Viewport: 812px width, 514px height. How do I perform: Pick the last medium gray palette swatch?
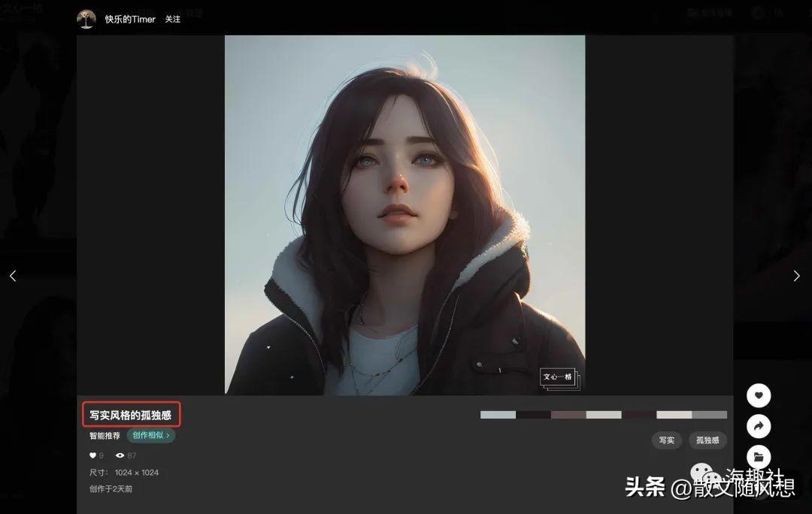709,415
